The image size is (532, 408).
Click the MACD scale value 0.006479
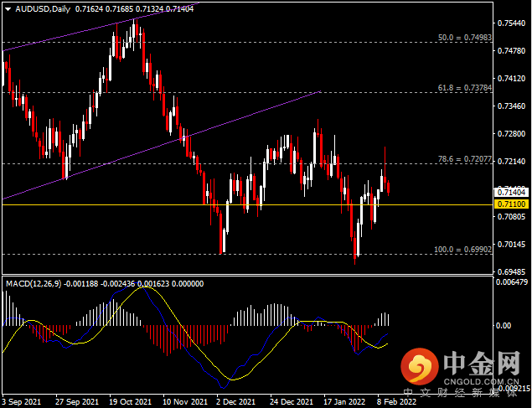tap(512, 282)
